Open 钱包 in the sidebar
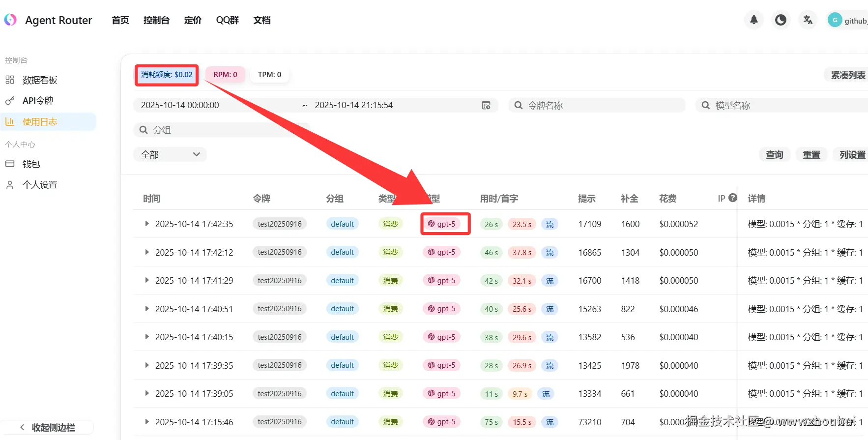The height and width of the screenshot is (440, 868). 48,164
